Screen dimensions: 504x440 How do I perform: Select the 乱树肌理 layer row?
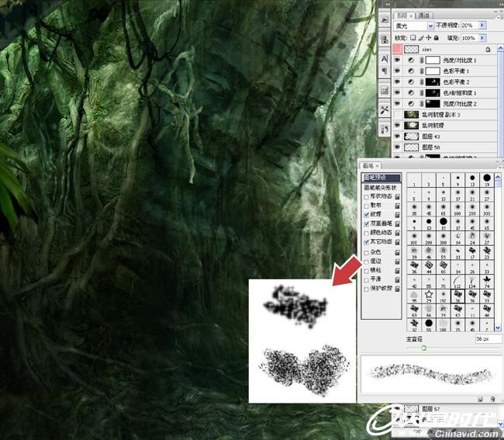coord(444,126)
